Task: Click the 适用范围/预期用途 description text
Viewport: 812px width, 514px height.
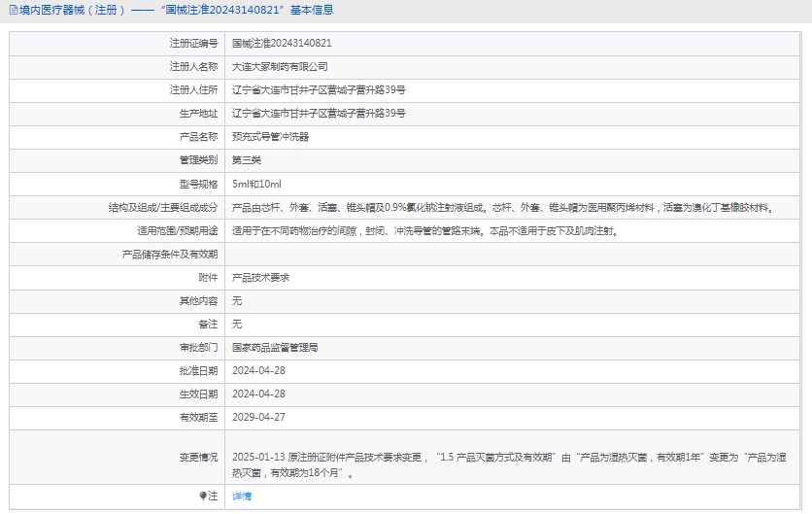Action: [x=424, y=231]
